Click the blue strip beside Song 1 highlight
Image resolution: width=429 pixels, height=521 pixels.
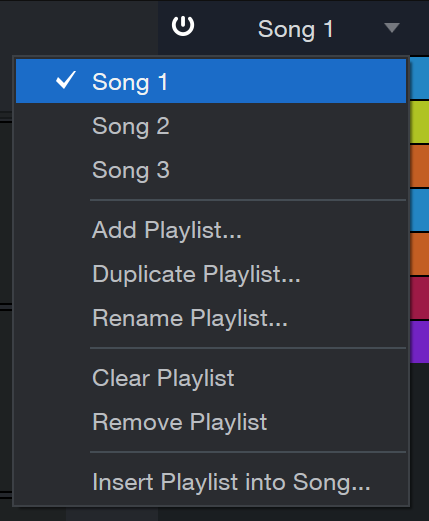tap(419, 78)
